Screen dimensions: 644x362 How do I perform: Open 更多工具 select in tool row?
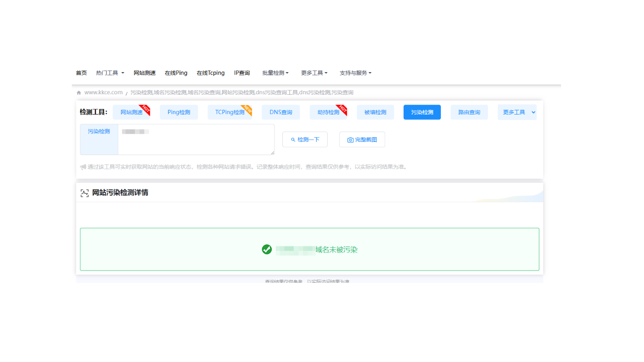(x=517, y=112)
